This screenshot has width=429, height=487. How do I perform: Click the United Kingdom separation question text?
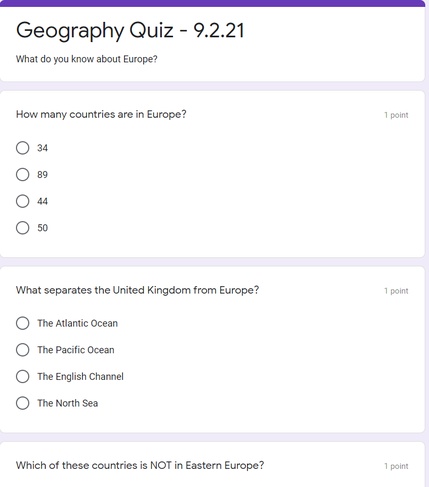[x=137, y=290]
